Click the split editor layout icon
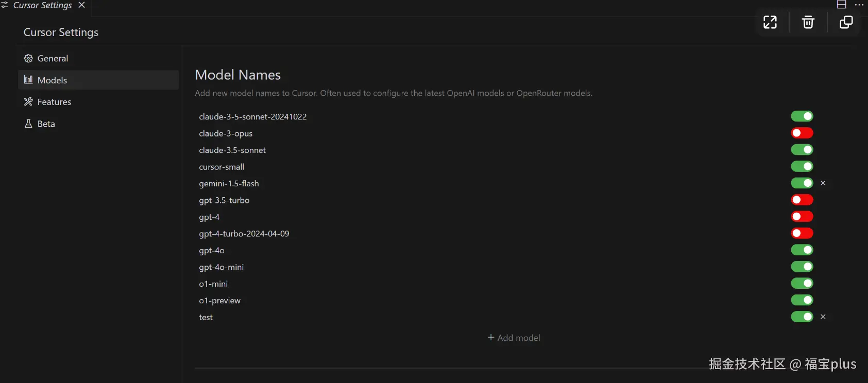The image size is (868, 383). (841, 5)
